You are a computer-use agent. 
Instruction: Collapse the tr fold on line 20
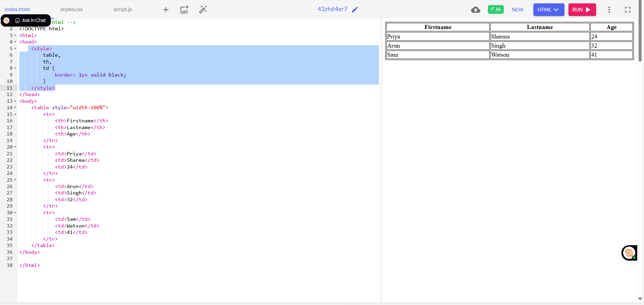[x=15, y=147]
